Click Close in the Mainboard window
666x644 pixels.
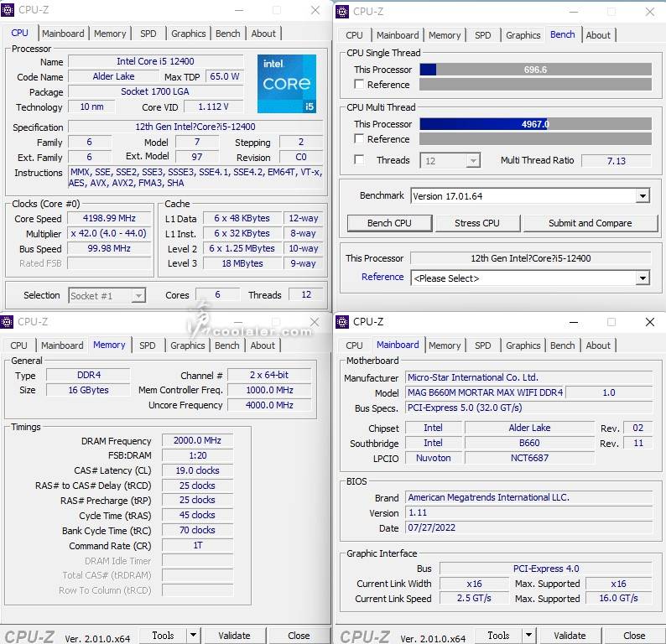pyautogui.click(x=634, y=635)
